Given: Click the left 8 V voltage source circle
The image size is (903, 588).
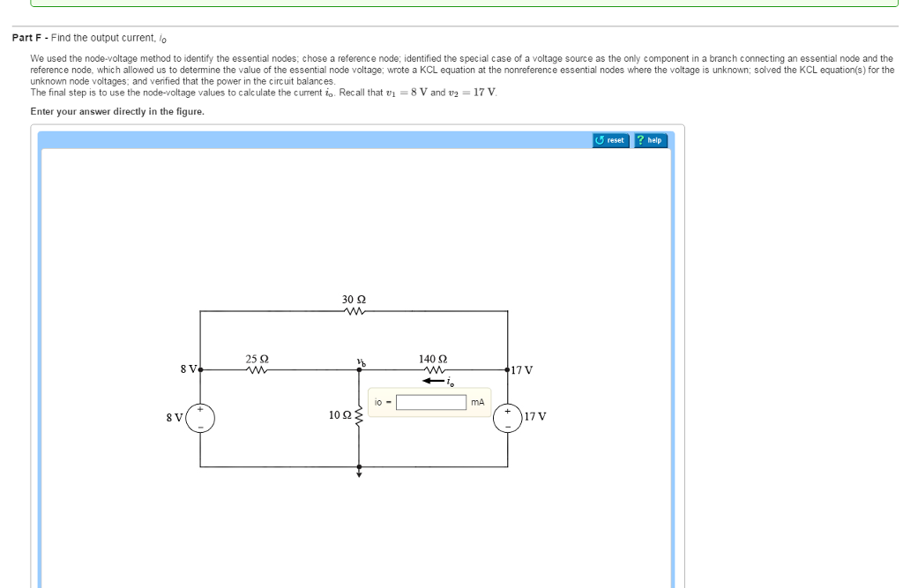Looking at the screenshot, I should [x=199, y=418].
